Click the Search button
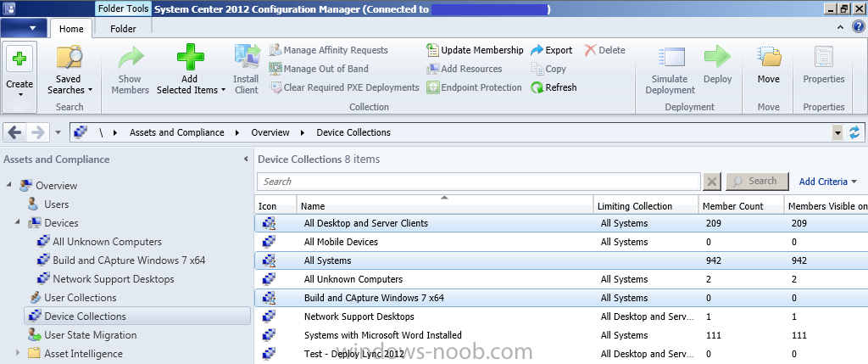 tap(757, 182)
